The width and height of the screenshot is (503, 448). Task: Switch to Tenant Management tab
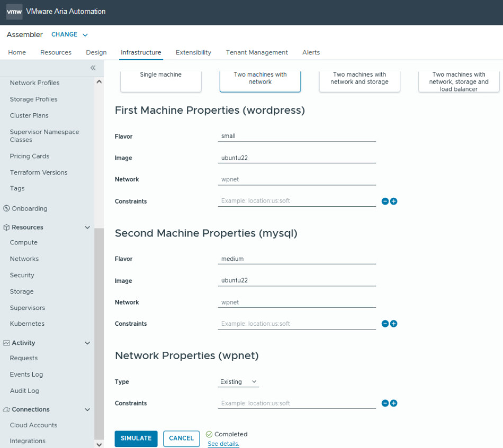(257, 52)
